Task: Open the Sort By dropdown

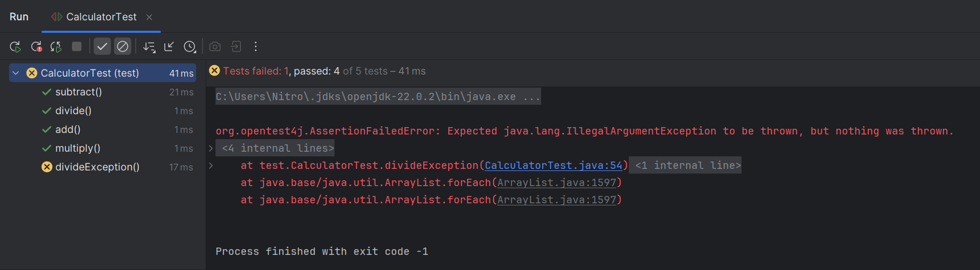Action: click(x=149, y=47)
